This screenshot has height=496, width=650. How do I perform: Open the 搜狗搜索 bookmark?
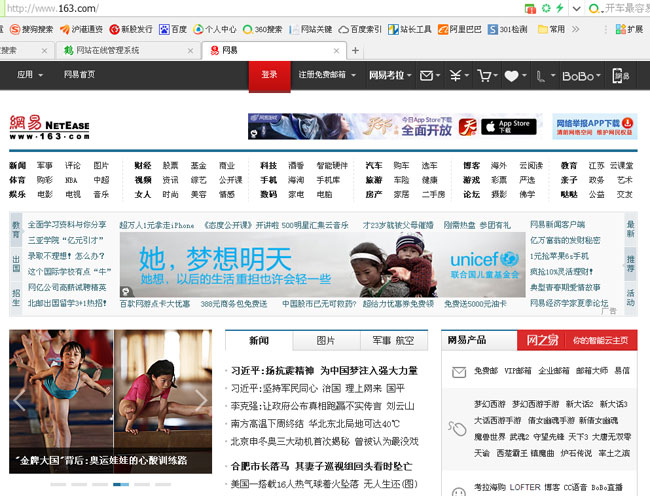click(32, 29)
